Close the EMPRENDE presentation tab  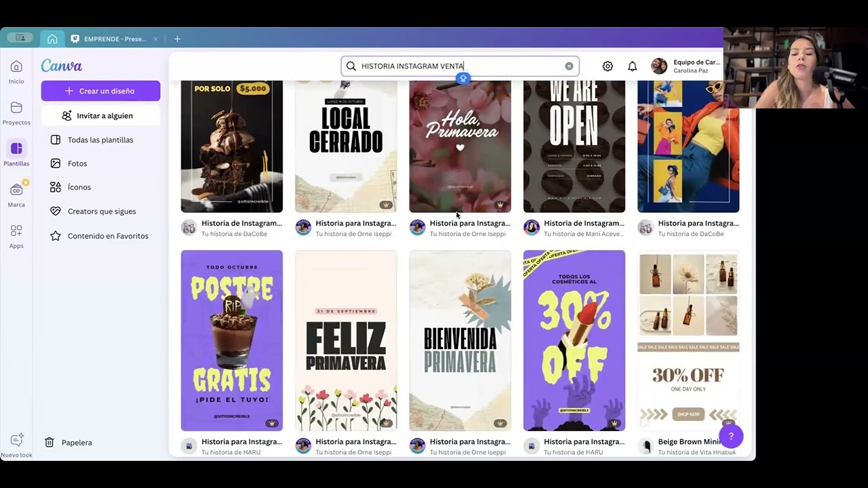click(x=155, y=39)
